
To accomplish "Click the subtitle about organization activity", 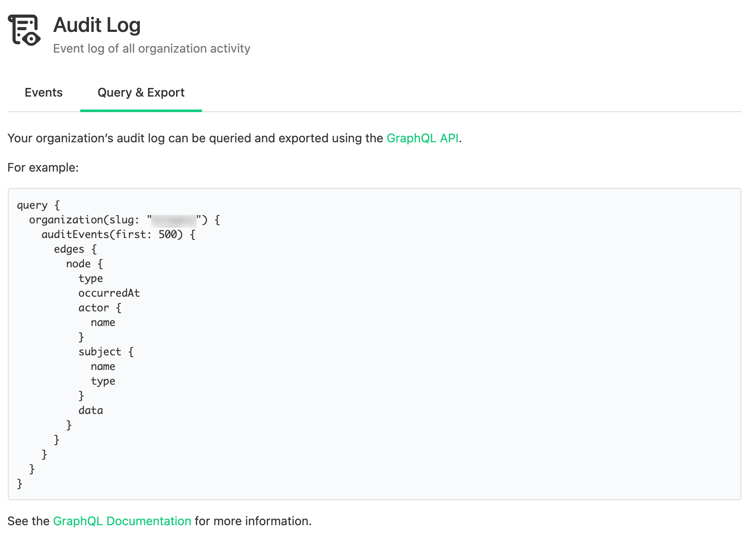I will (151, 48).
